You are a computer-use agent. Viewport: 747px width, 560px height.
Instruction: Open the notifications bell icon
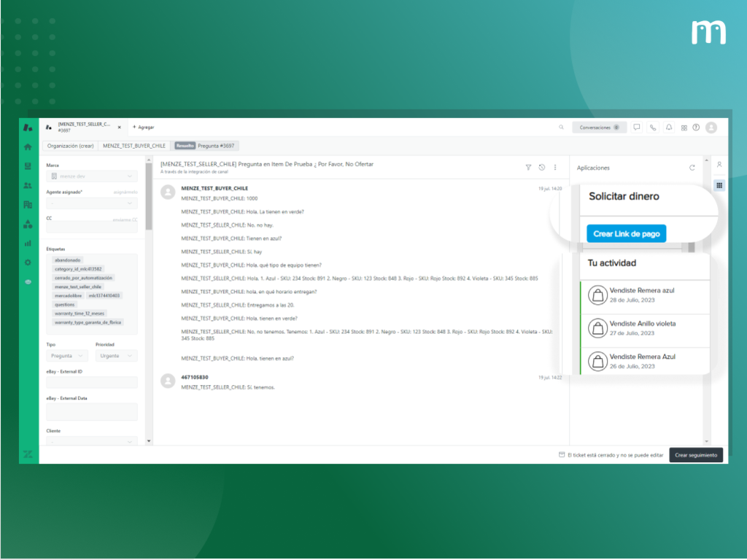click(668, 127)
